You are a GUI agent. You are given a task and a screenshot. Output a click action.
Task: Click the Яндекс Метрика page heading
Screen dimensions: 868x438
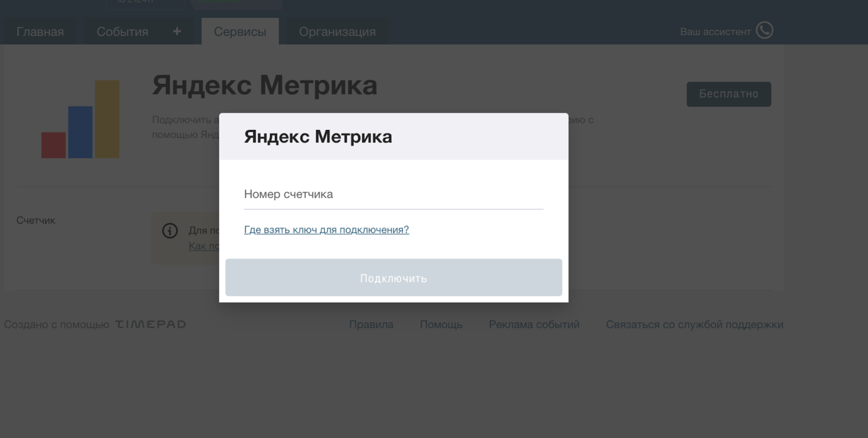265,85
